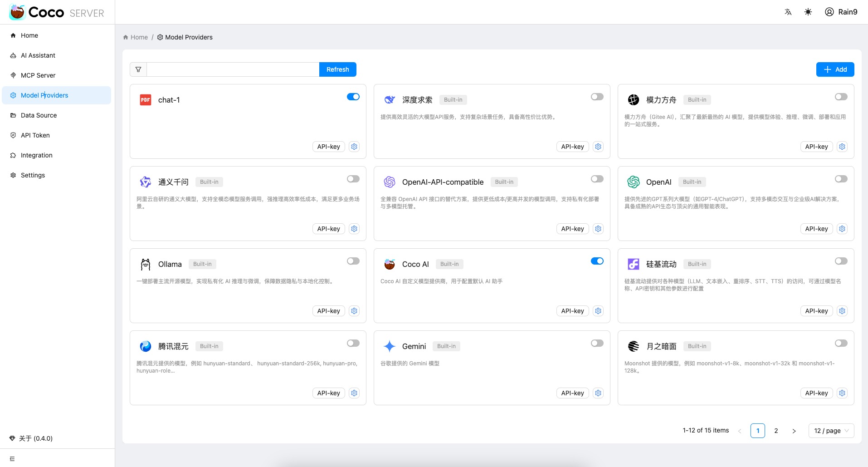Open settings gear for 硅基流动 provider
The image size is (868, 467).
(x=842, y=311)
